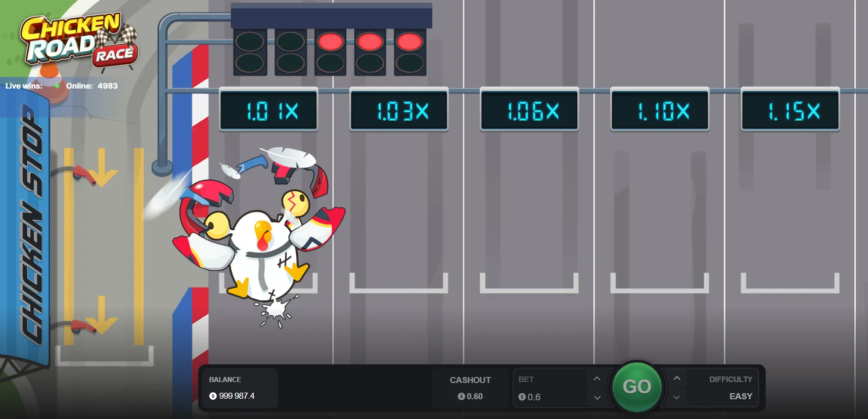Increase bet with the up arrow
This screenshot has height=419, width=868.
597,379
